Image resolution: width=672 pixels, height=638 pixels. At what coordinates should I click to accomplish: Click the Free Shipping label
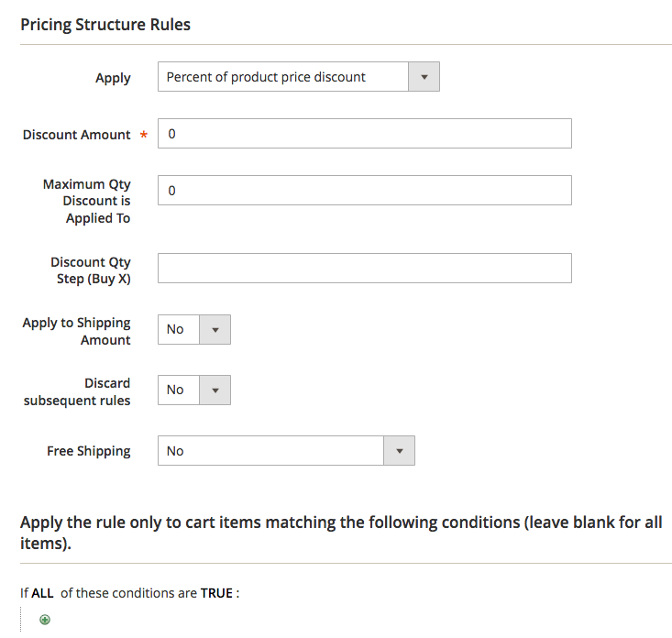pyautogui.click(x=89, y=451)
